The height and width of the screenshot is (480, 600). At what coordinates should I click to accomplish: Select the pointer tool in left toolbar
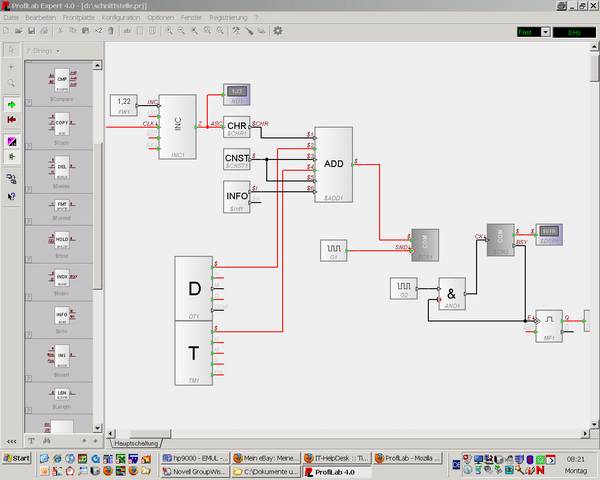tap(11, 51)
